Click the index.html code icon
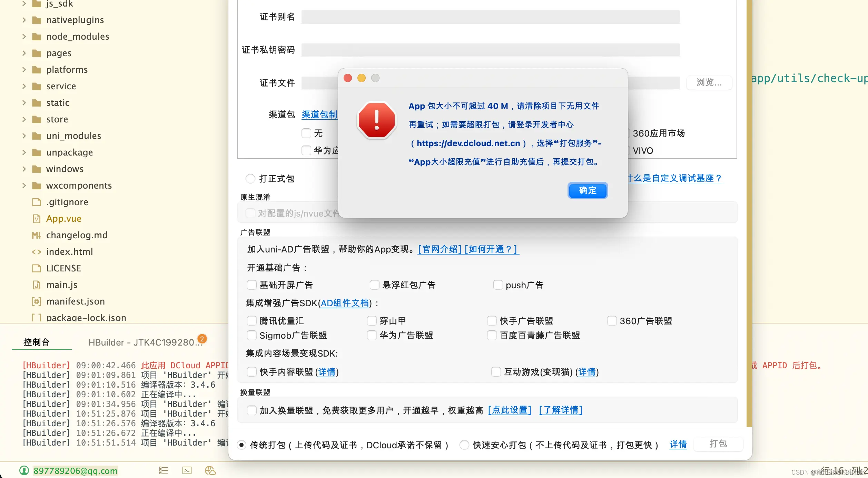The image size is (868, 478). tap(37, 251)
